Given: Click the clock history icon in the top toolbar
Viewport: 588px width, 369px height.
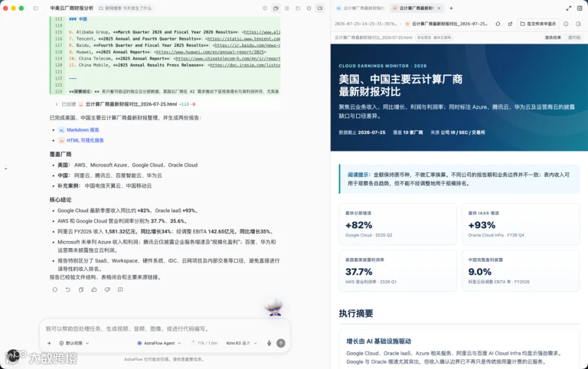Looking at the screenshot, I should (x=308, y=8).
